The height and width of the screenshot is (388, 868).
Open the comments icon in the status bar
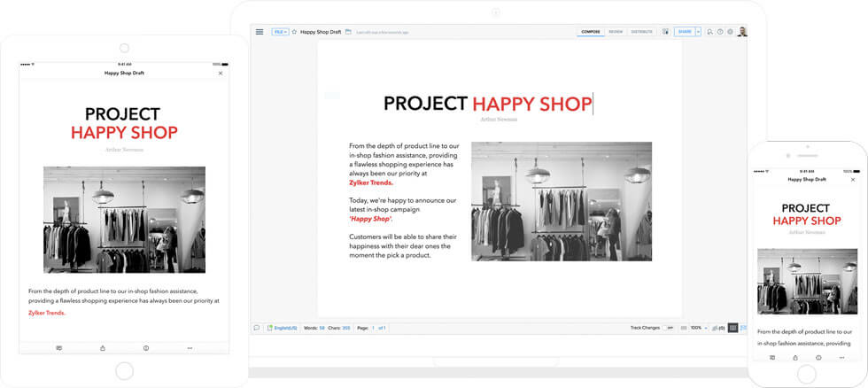click(257, 328)
